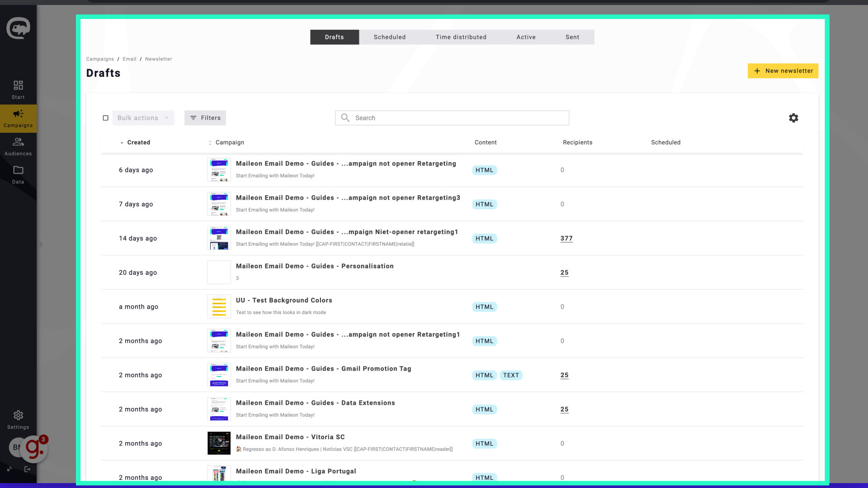Open dark thumbnail of Vitoria SC campaign
This screenshot has width=868, height=488.
[219, 443]
